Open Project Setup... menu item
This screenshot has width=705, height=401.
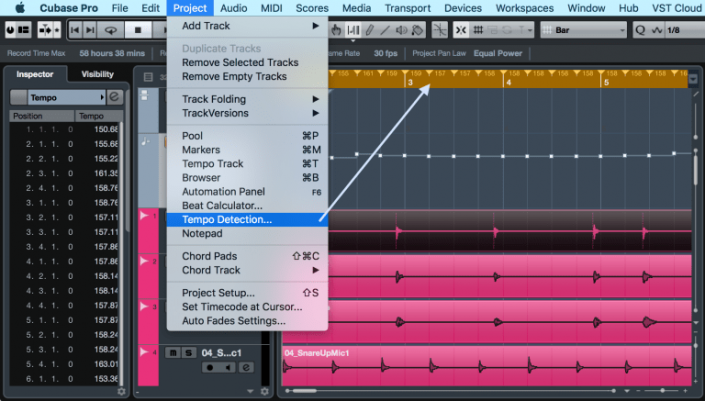point(247,293)
